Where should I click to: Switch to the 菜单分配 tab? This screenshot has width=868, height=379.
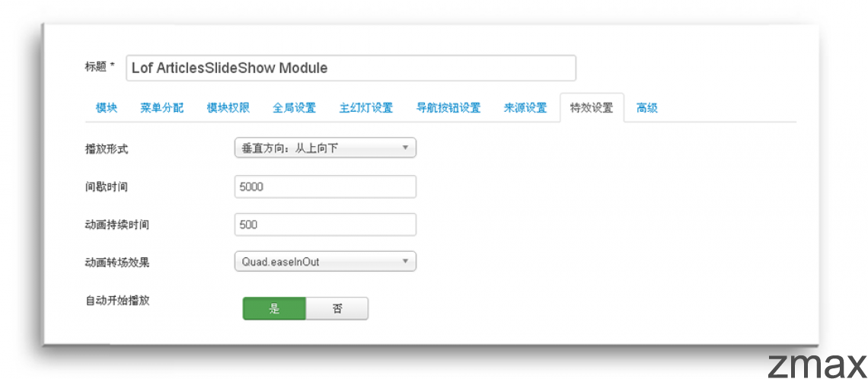click(161, 108)
